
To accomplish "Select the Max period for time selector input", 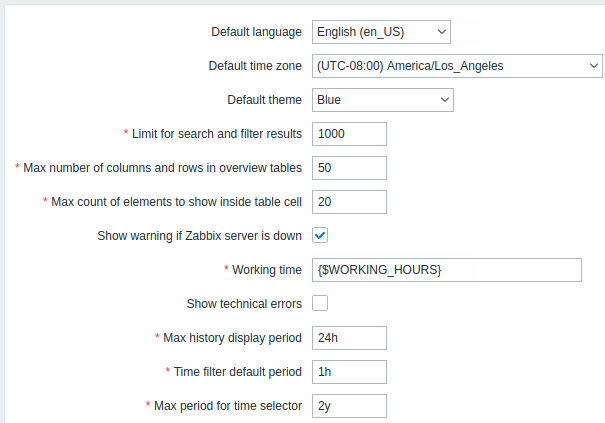I will tap(349, 406).
